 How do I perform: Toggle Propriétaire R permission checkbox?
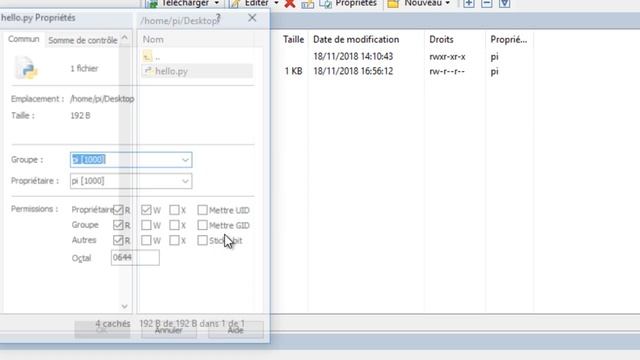pos(118,210)
